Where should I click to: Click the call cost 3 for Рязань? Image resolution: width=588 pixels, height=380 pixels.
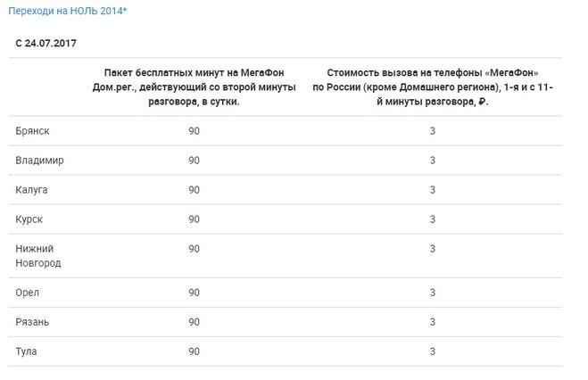[x=432, y=321]
